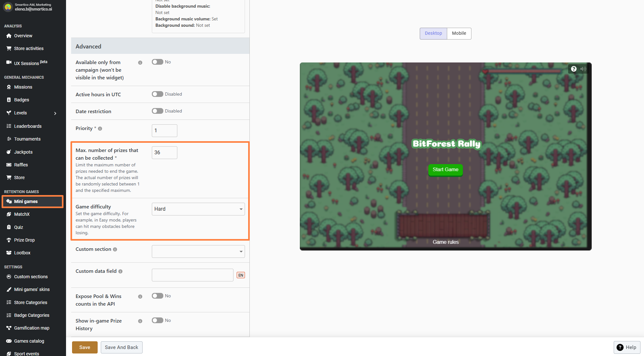
Task: Click the info icon beside Custom data field
Action: [121, 272]
